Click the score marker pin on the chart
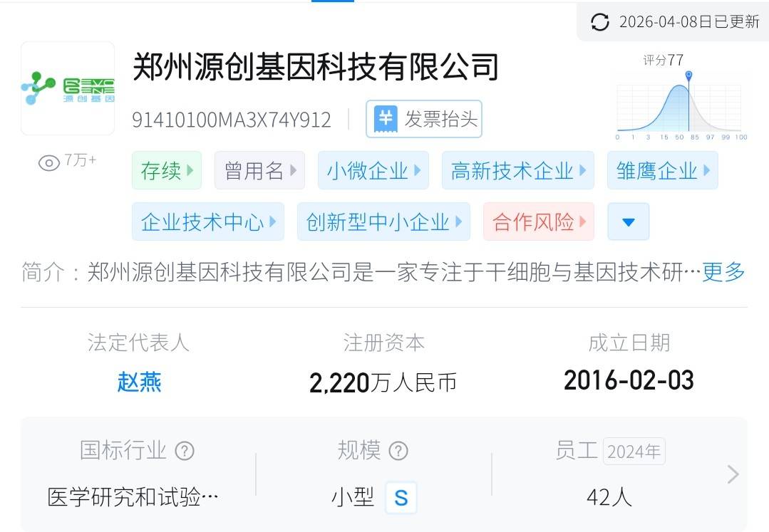This screenshot has width=769, height=532. pyautogui.click(x=688, y=75)
